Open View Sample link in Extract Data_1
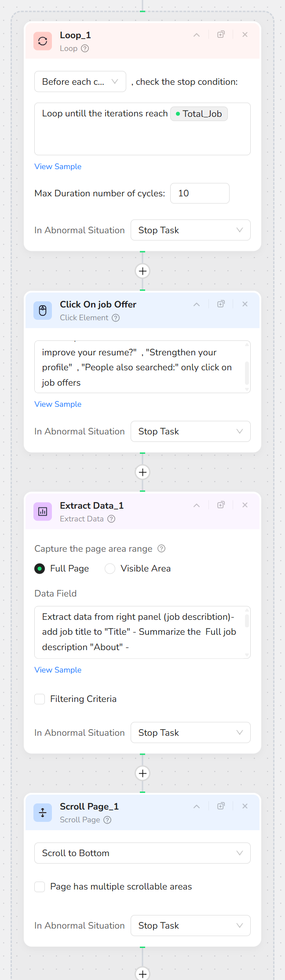Image resolution: width=285 pixels, height=980 pixels. (58, 670)
